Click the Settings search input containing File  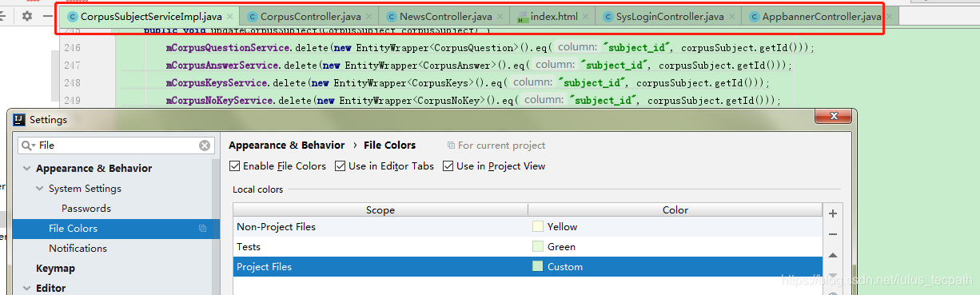(117, 146)
